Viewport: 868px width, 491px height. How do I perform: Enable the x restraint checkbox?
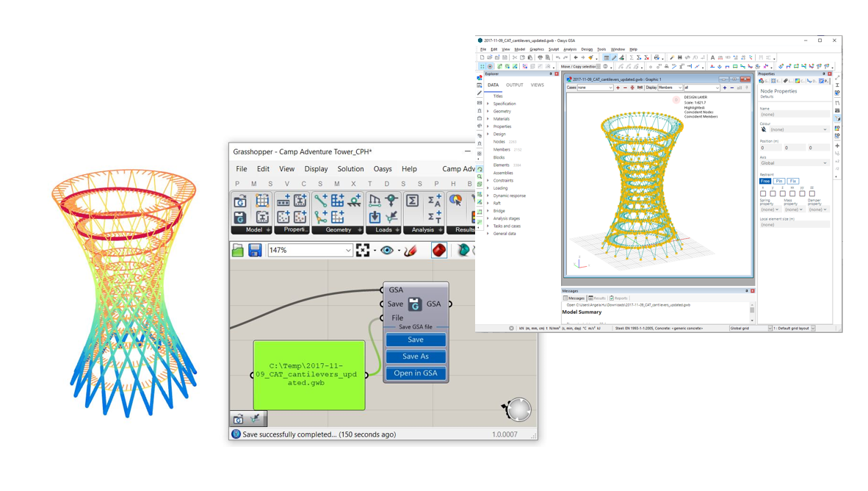pos(763,192)
